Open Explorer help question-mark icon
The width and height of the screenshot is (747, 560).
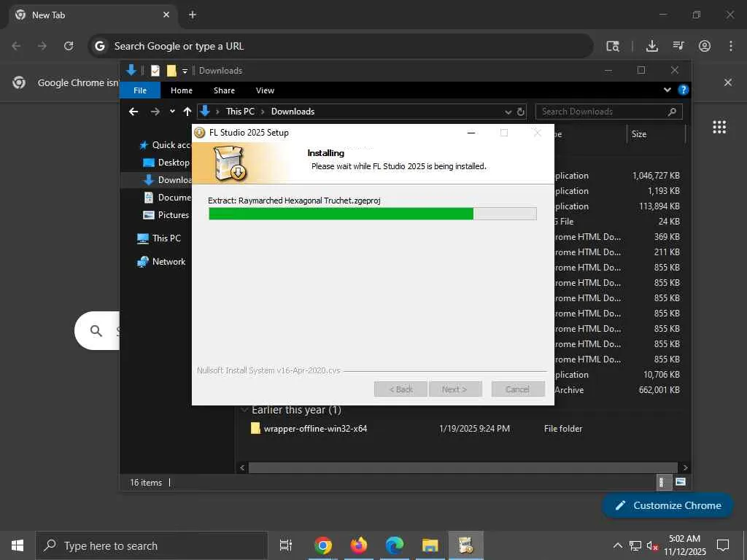click(x=683, y=90)
